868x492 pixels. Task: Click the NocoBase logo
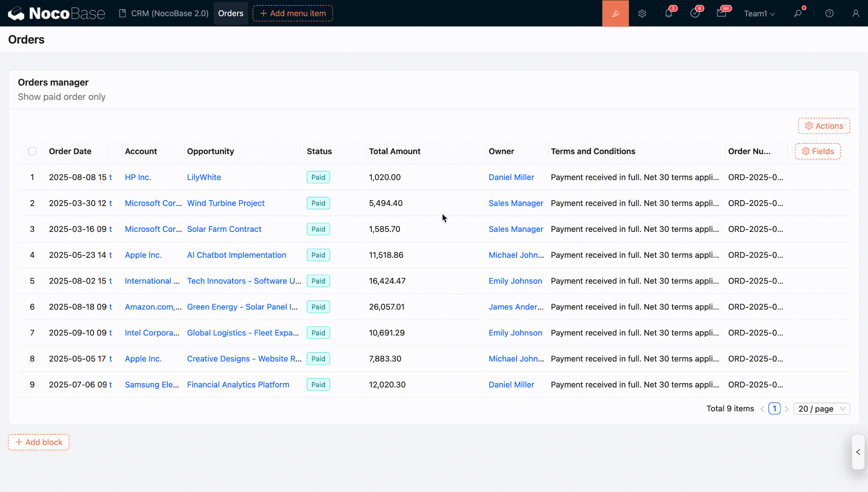click(x=56, y=14)
